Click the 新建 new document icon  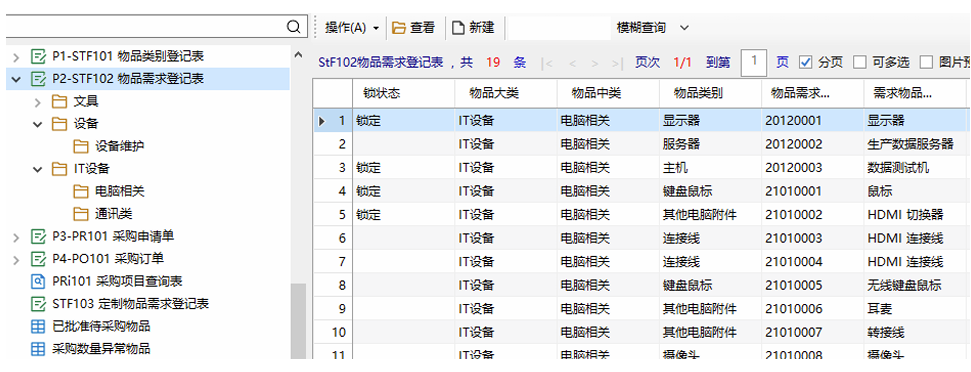point(458,28)
